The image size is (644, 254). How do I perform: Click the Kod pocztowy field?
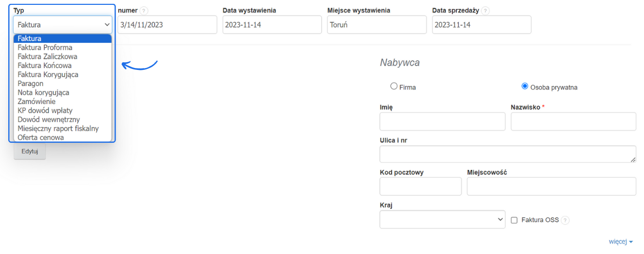[x=420, y=186]
